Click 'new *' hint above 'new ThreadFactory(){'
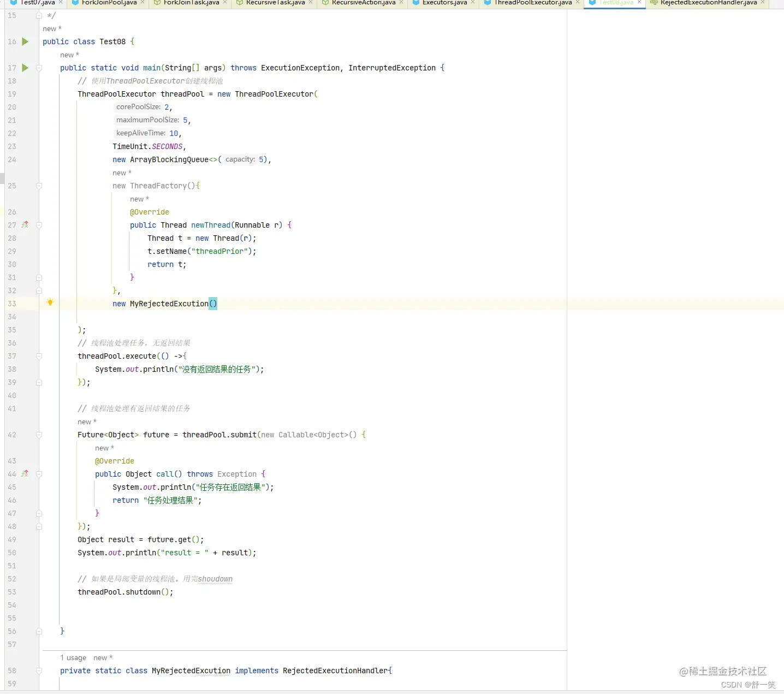Viewport: 784px width, 694px height. click(122, 173)
